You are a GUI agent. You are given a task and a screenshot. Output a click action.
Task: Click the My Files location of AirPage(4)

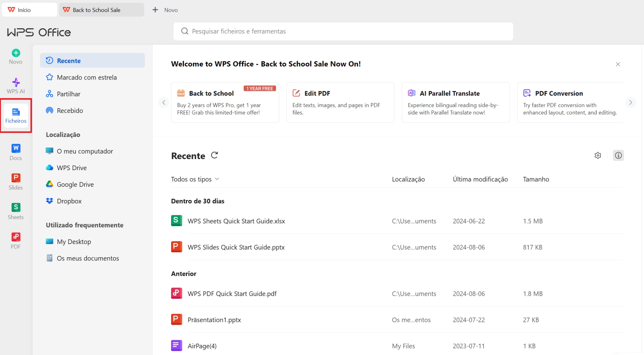pyautogui.click(x=403, y=346)
